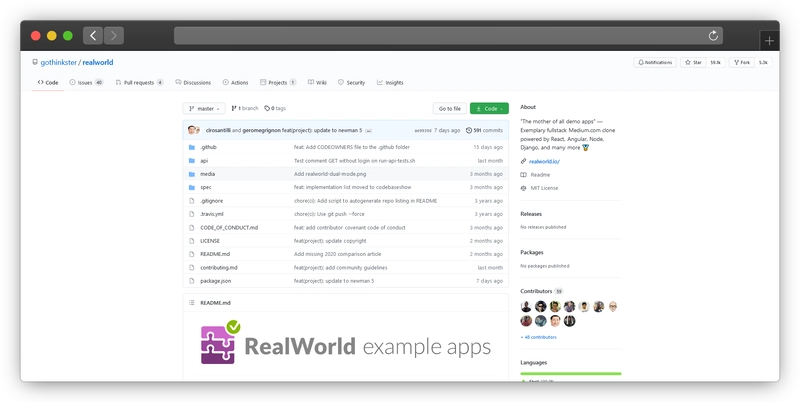The image size is (800, 402).
Task: Open a new browser tab with plus
Action: tap(769, 41)
